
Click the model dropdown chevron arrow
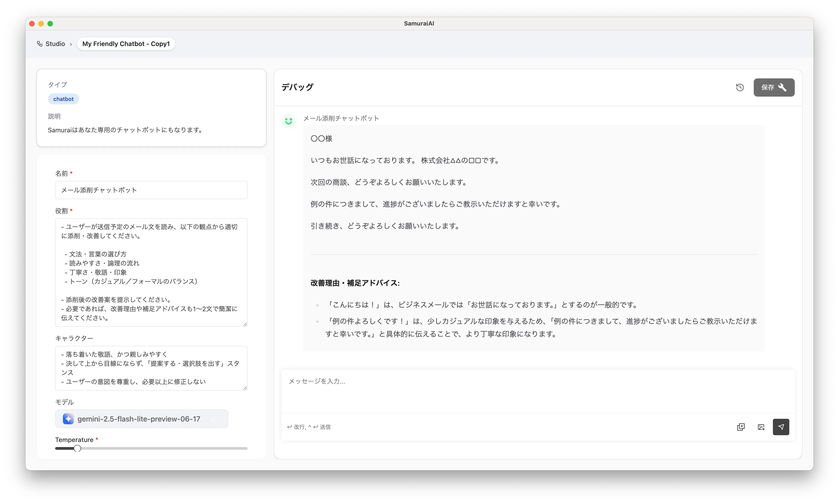point(212,419)
